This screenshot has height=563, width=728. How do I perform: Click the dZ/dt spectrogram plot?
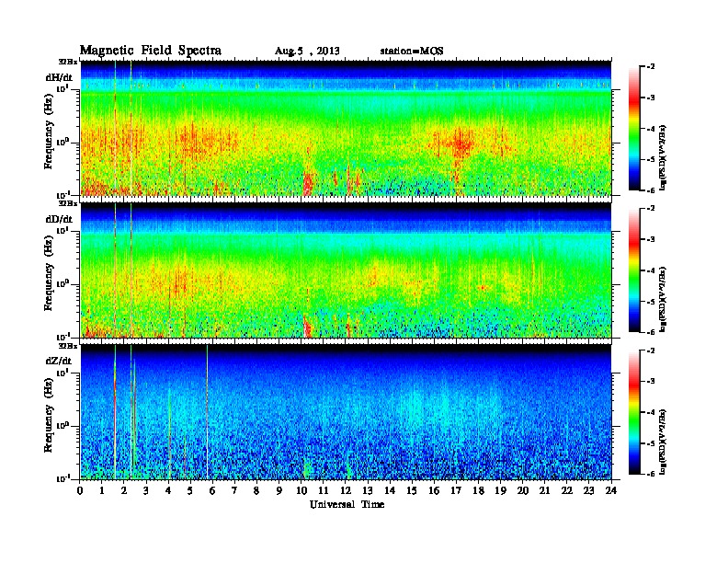pyautogui.click(x=346, y=412)
